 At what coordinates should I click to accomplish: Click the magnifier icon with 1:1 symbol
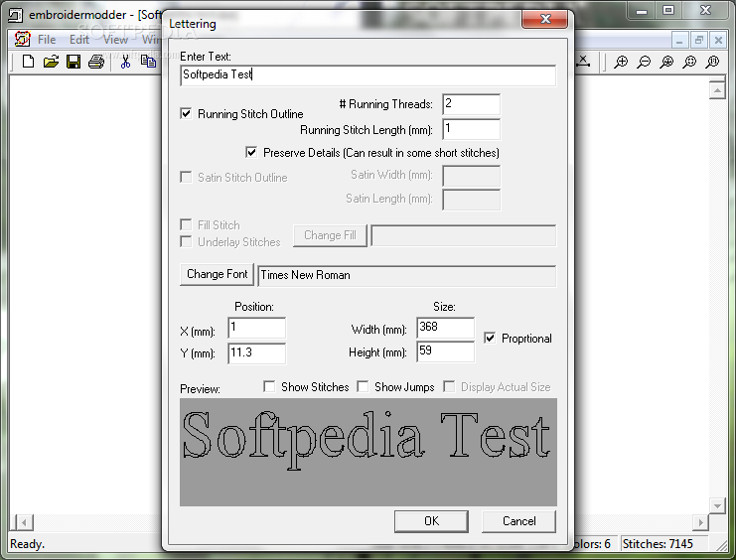point(712,62)
